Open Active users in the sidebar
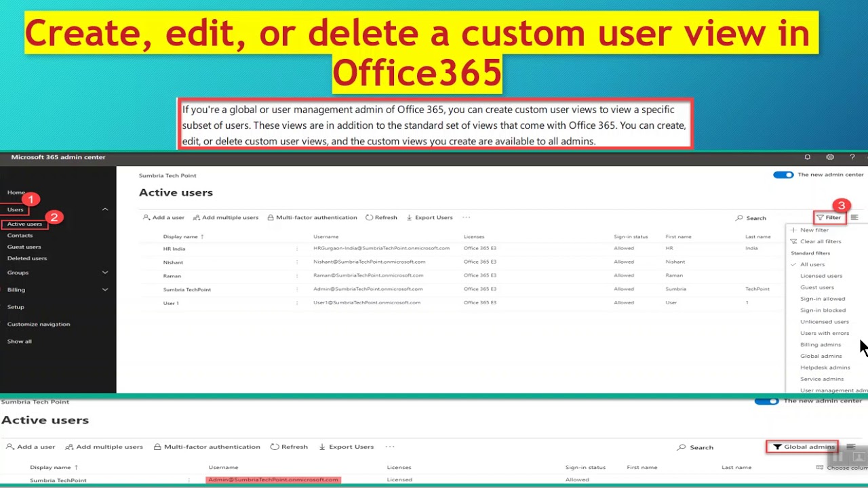Image resolution: width=868 pixels, height=488 pixels. point(24,224)
